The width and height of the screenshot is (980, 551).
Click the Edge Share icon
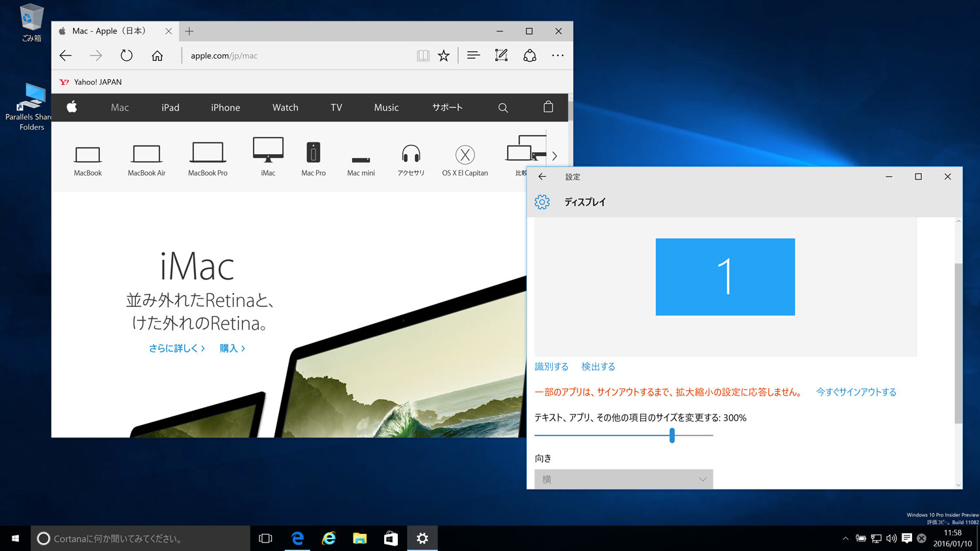[x=530, y=55]
